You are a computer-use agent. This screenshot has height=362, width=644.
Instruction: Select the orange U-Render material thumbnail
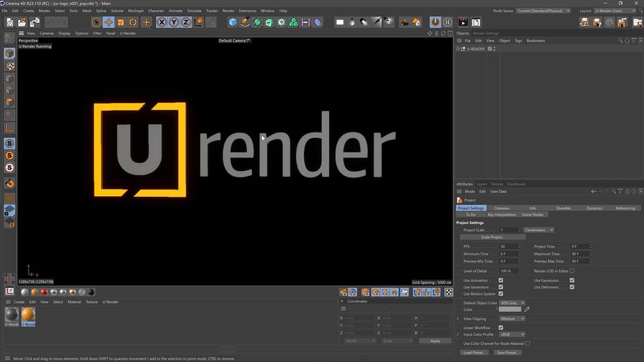point(28,315)
